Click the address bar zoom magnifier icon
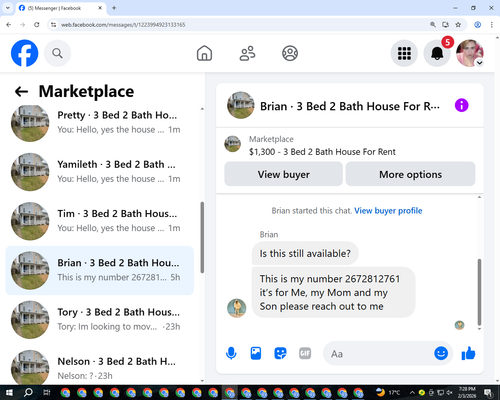Image resolution: width=500 pixels, height=400 pixels. pos(433,25)
